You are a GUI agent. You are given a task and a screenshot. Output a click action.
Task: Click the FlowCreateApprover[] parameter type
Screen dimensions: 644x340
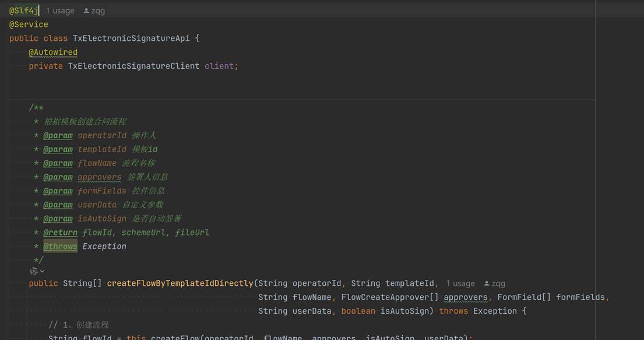(389, 297)
